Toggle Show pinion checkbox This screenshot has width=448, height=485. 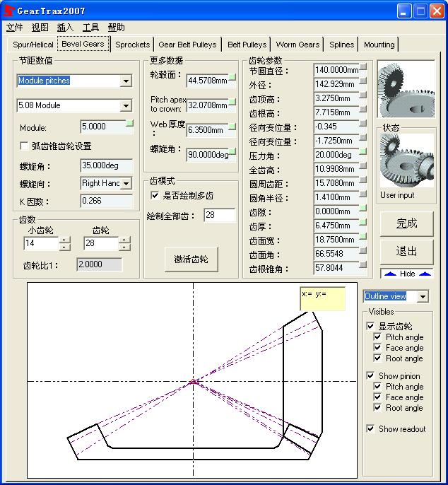coord(370,375)
